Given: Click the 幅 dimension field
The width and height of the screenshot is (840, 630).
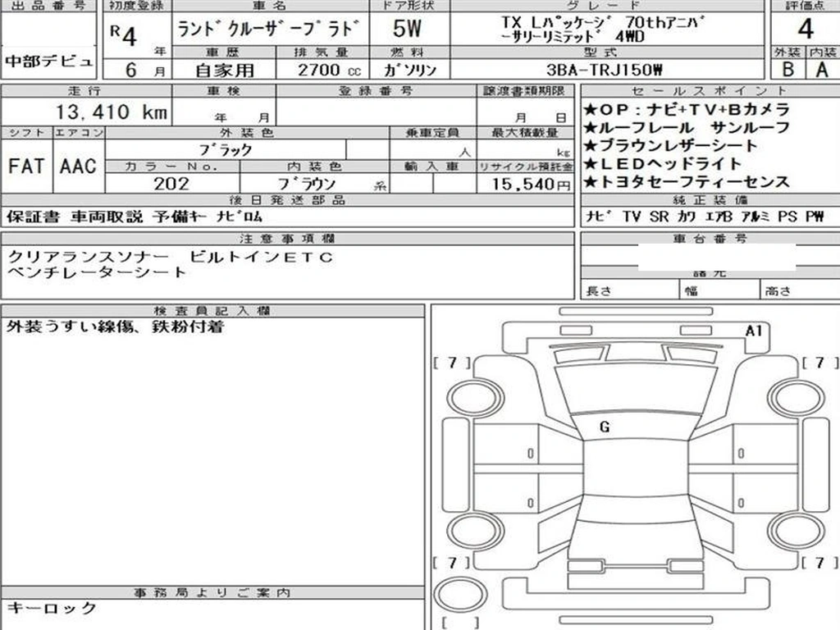Looking at the screenshot, I should point(719,290).
